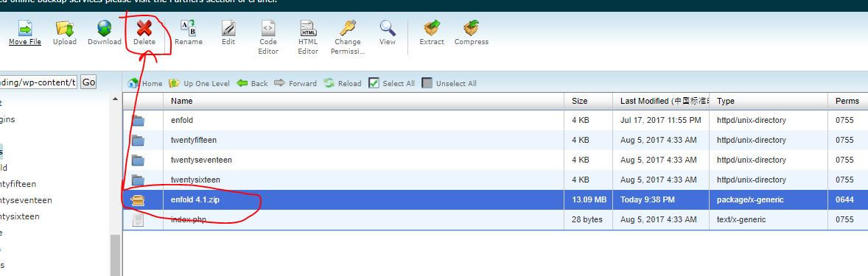This screenshot has width=868, height=276.
Task: Open the Upload tool
Action: [x=65, y=32]
